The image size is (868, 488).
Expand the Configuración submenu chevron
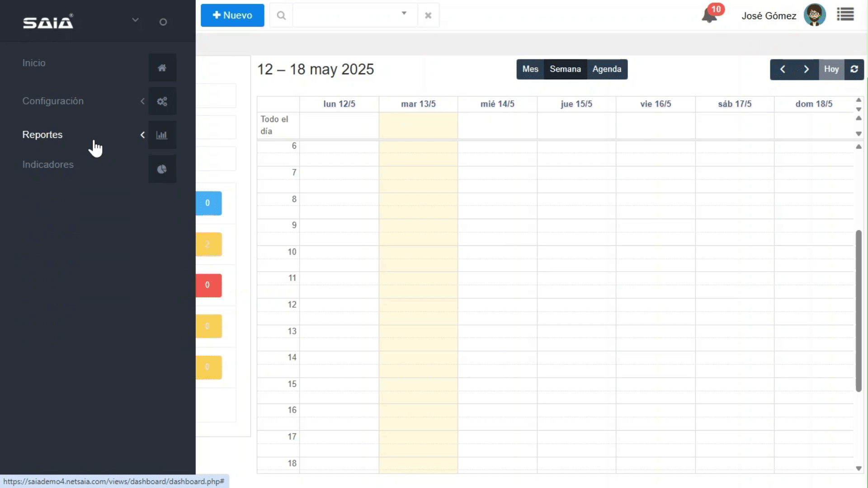[142, 101]
